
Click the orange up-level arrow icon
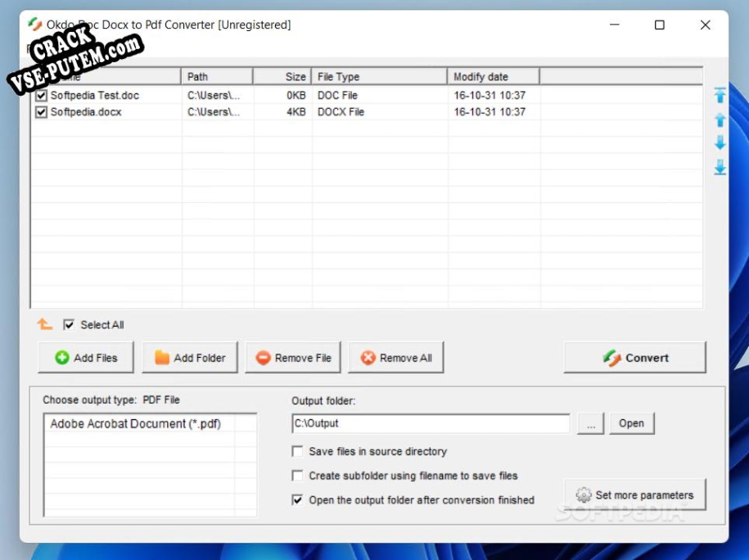coord(44,324)
